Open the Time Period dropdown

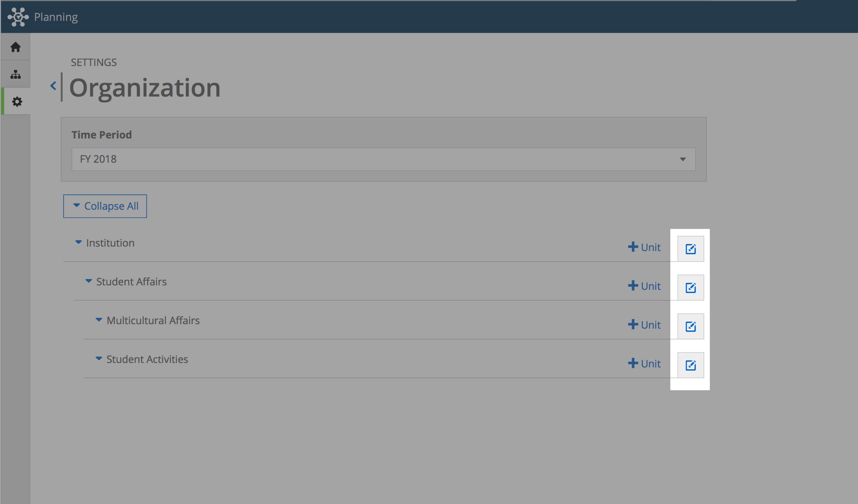tap(383, 159)
